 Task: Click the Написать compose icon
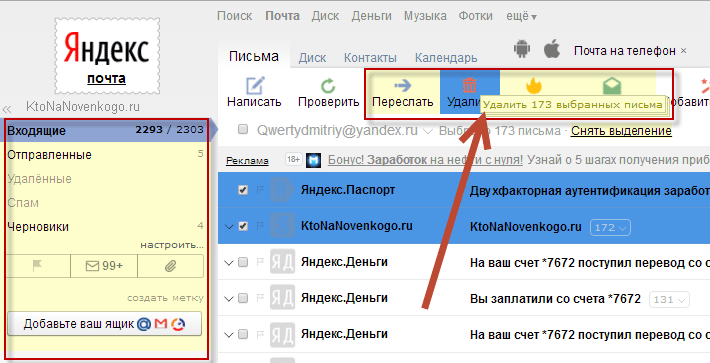(255, 86)
